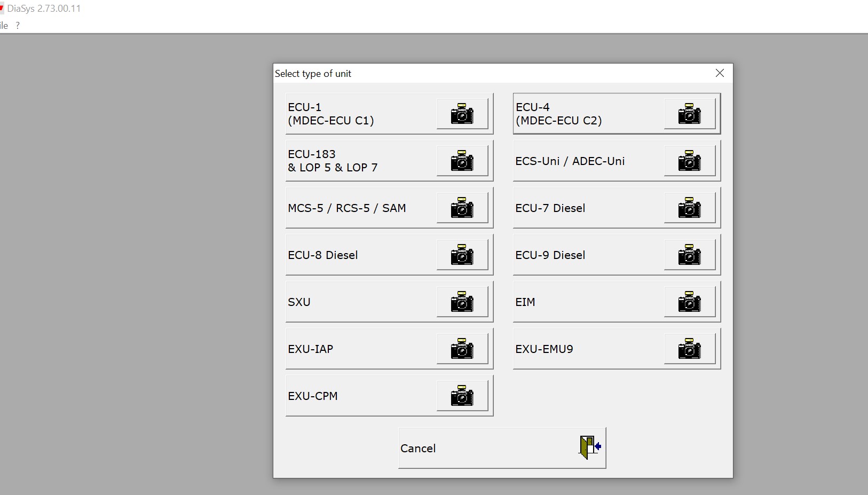Click the camera icon for EXU-IAP
Image resolution: width=868 pixels, height=495 pixels.
tap(462, 348)
